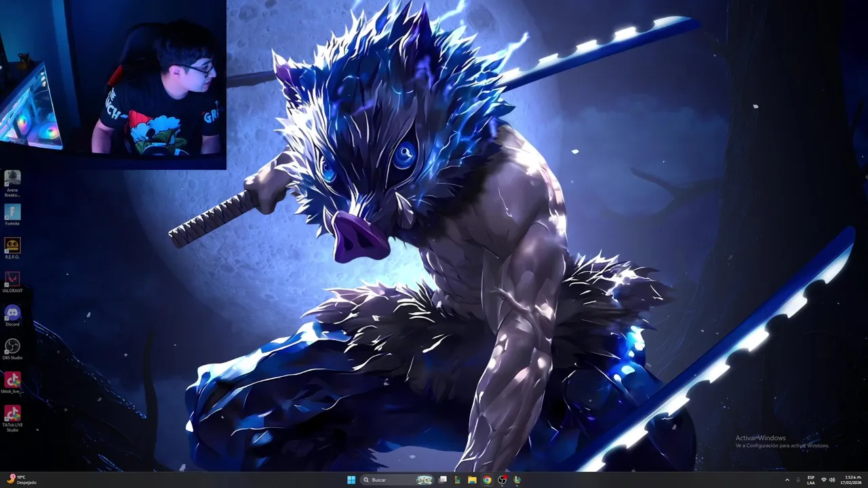This screenshot has height=488, width=868.
Task: Open the Windows Start menu
Action: click(x=351, y=480)
